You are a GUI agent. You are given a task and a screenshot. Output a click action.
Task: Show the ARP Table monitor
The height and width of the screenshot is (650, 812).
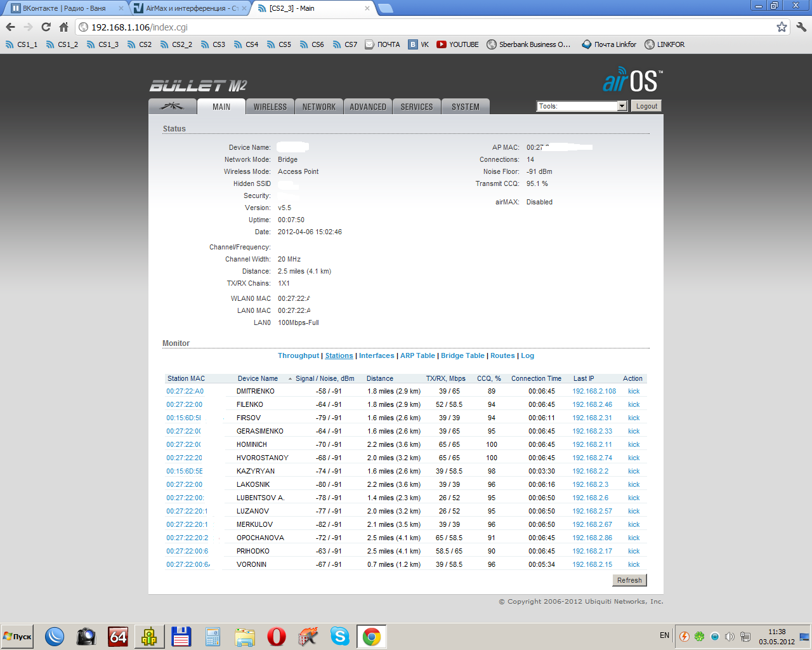417,355
